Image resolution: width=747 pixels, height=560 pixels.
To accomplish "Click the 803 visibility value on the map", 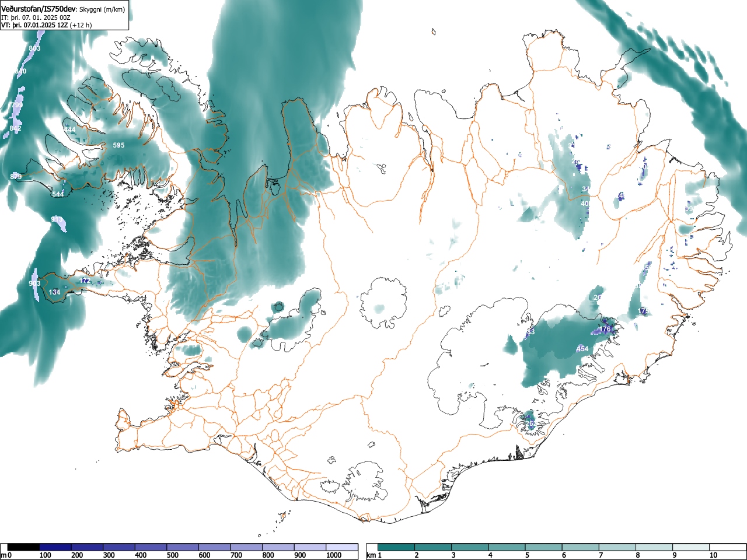I will (x=34, y=48).
